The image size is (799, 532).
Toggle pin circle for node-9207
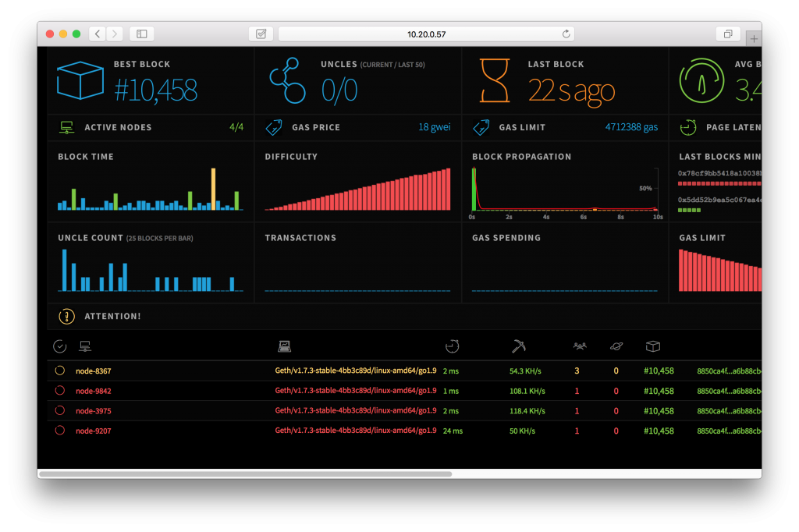tap(60, 430)
